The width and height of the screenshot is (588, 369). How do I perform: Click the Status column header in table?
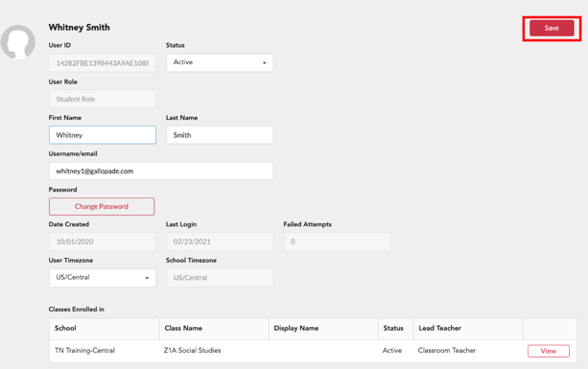pyautogui.click(x=395, y=329)
